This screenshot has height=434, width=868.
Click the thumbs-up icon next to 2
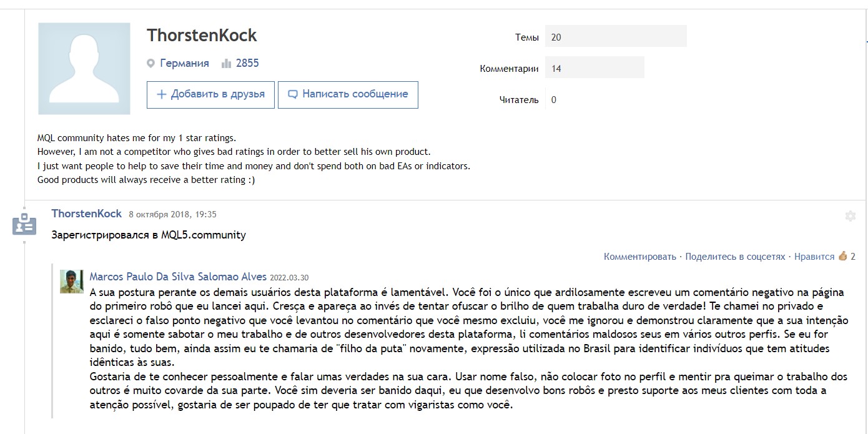(842, 255)
